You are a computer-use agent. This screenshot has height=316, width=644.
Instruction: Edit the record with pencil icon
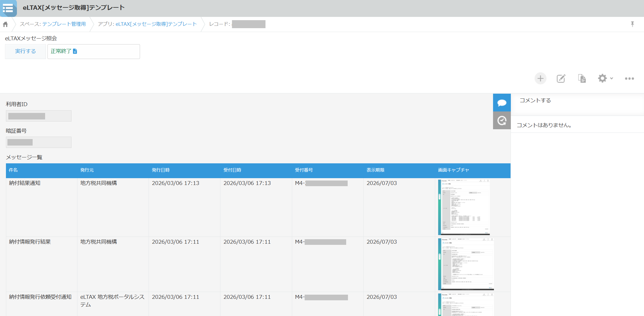click(561, 79)
